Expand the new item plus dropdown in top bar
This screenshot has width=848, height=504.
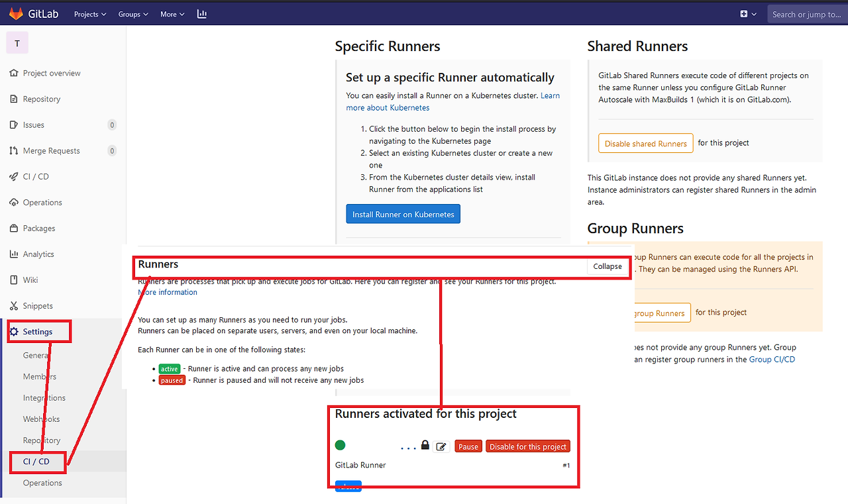(747, 13)
